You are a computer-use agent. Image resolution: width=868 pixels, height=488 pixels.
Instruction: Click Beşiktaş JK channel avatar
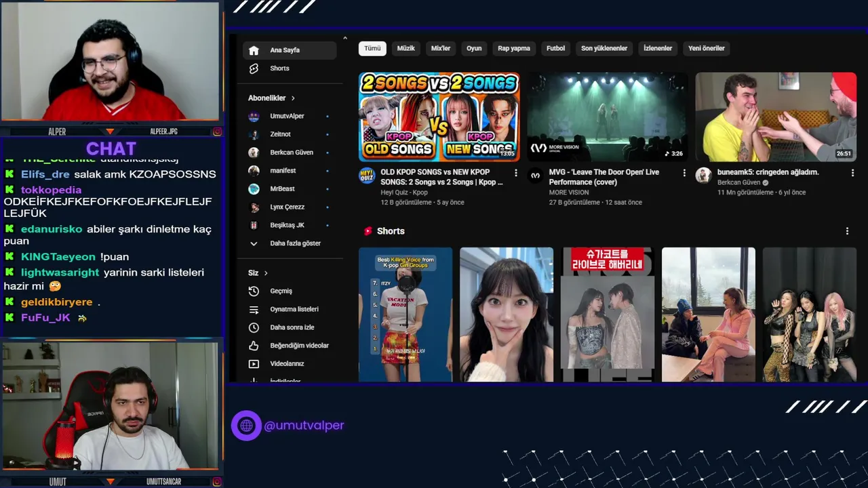pyautogui.click(x=254, y=225)
